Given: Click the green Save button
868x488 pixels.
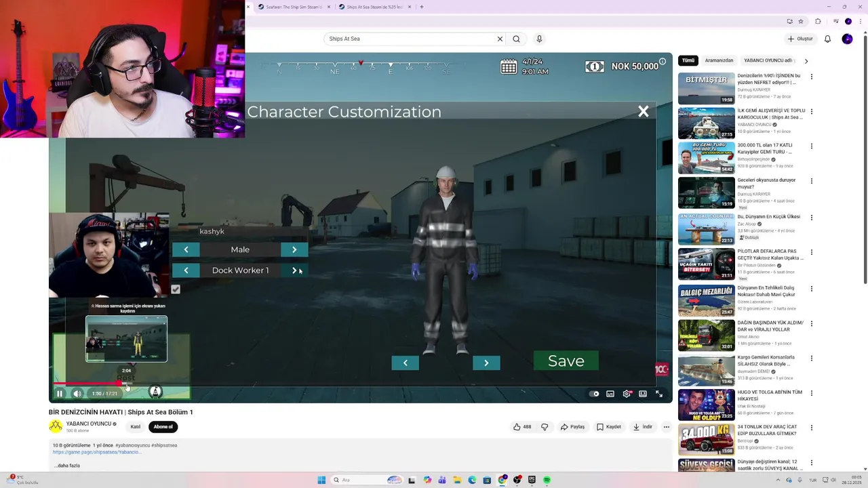Looking at the screenshot, I should tap(566, 361).
